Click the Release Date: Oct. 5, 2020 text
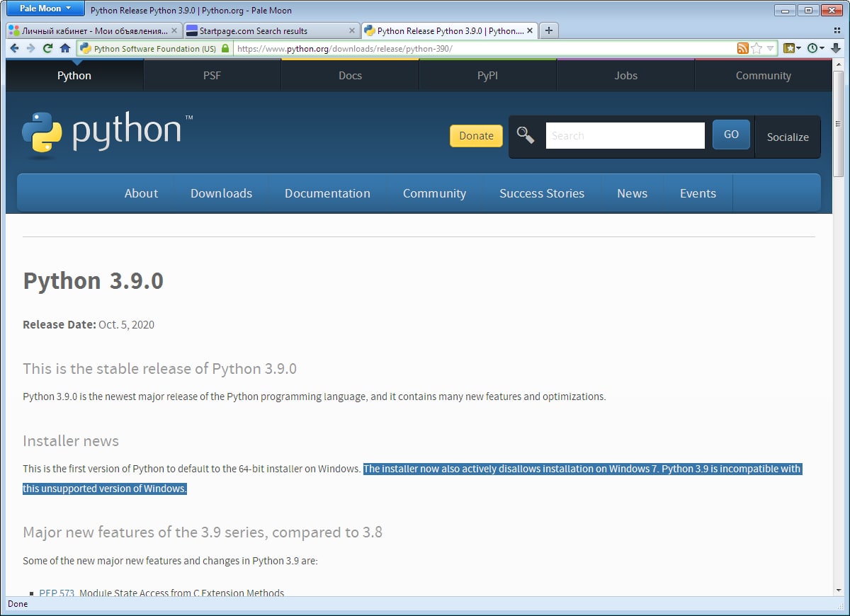This screenshot has height=616, width=850. coord(89,325)
